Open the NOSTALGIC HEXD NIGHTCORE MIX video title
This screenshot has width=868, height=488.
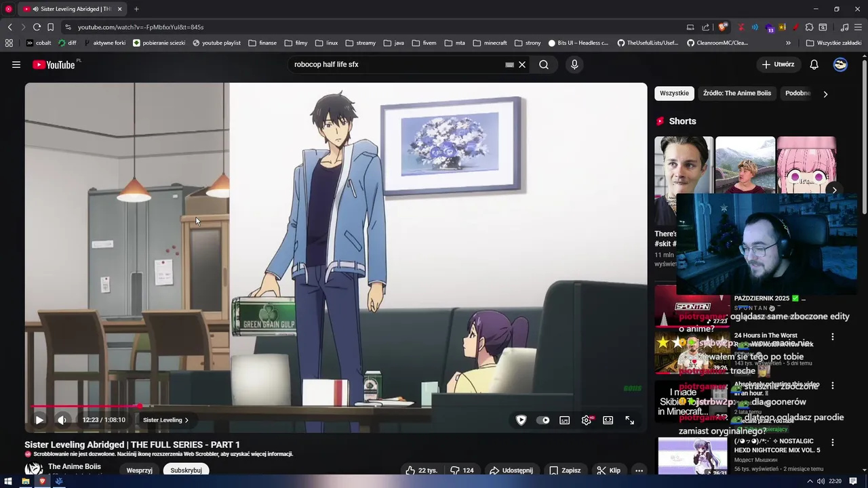coord(777,445)
